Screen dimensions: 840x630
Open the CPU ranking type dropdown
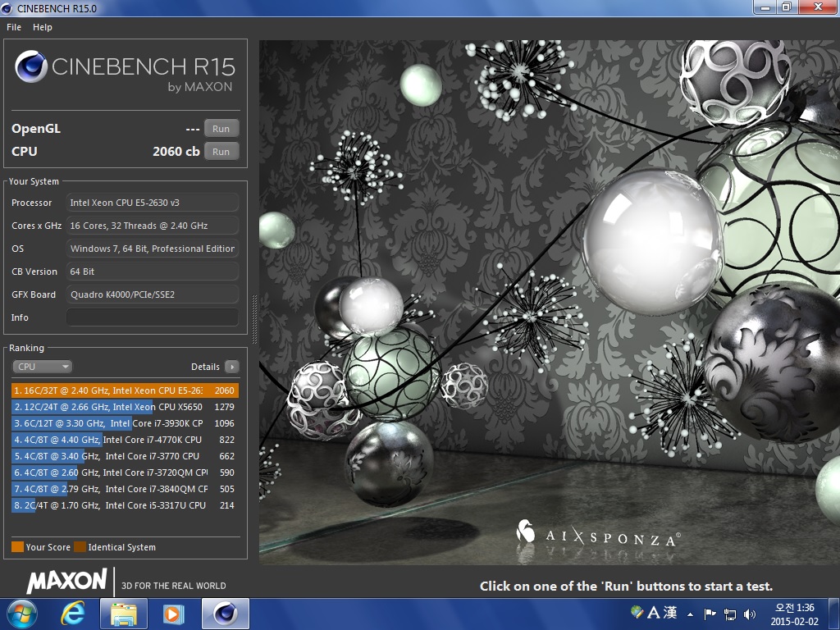tap(42, 367)
